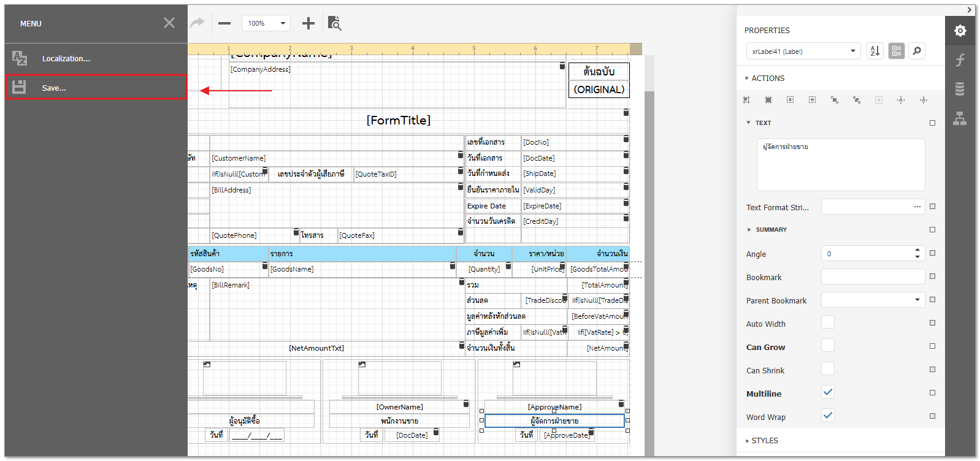Screen dimensions: 980x461
Task: Open the Expressions tab with the f icon
Action: click(960, 59)
